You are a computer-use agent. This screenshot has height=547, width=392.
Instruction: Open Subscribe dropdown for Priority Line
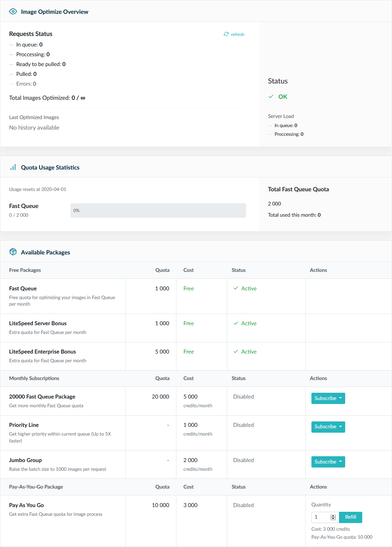tap(328, 426)
